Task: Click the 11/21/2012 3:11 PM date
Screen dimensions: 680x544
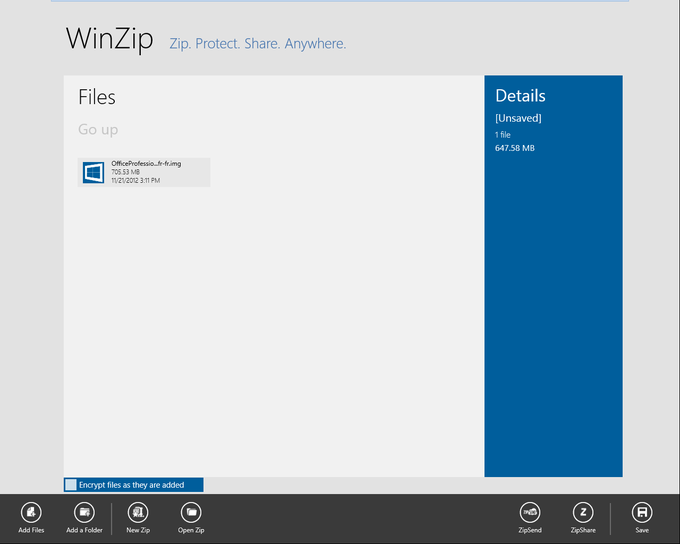Action: [136, 180]
